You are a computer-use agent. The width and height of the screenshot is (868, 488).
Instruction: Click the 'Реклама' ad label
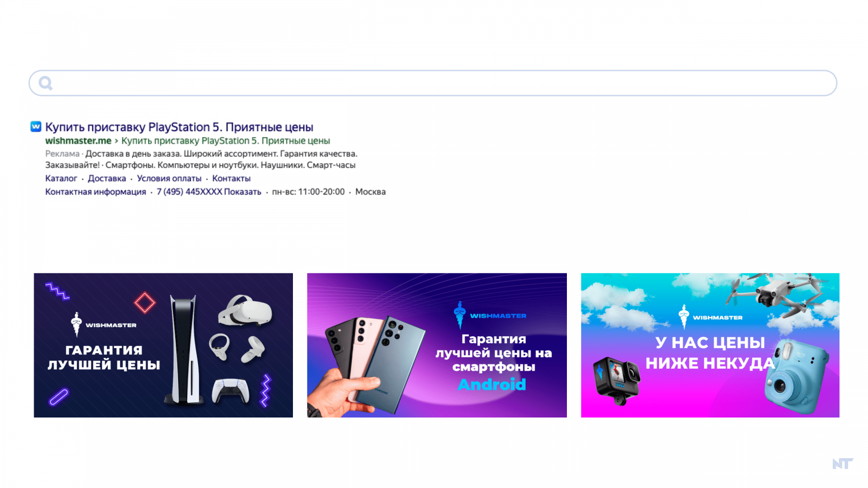pos(62,154)
